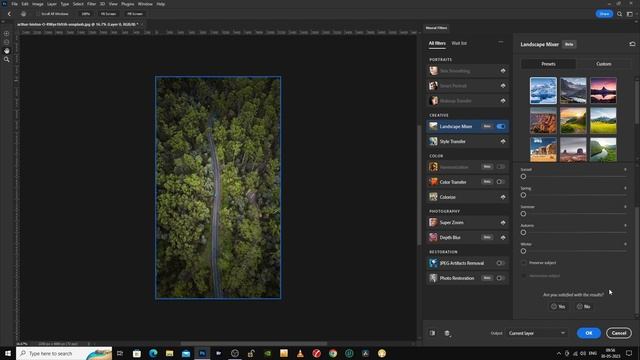Switch to the Wait list tab
Screen dimensions: 640x360
click(459, 43)
